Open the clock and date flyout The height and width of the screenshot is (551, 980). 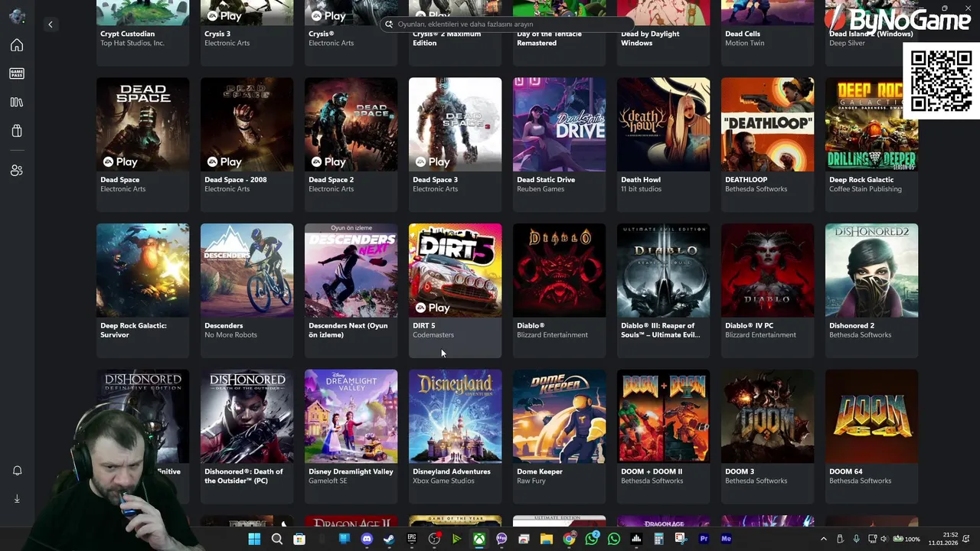(x=943, y=539)
